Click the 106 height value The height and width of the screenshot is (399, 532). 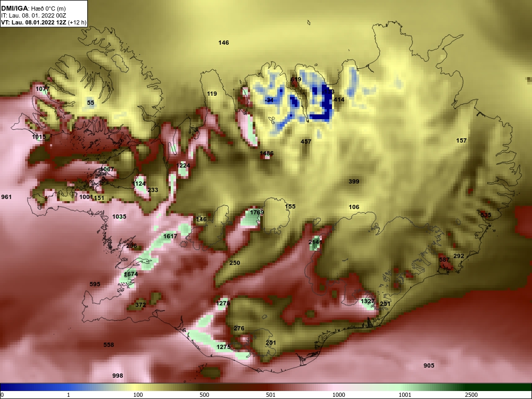pyautogui.click(x=354, y=206)
